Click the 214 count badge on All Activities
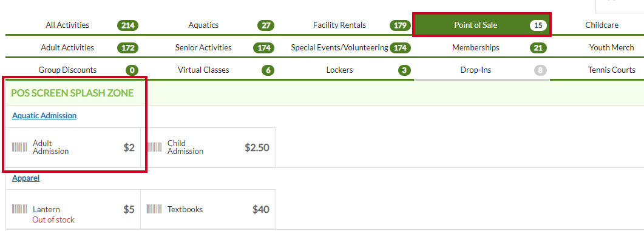The width and height of the screenshot is (644, 231). [127, 25]
